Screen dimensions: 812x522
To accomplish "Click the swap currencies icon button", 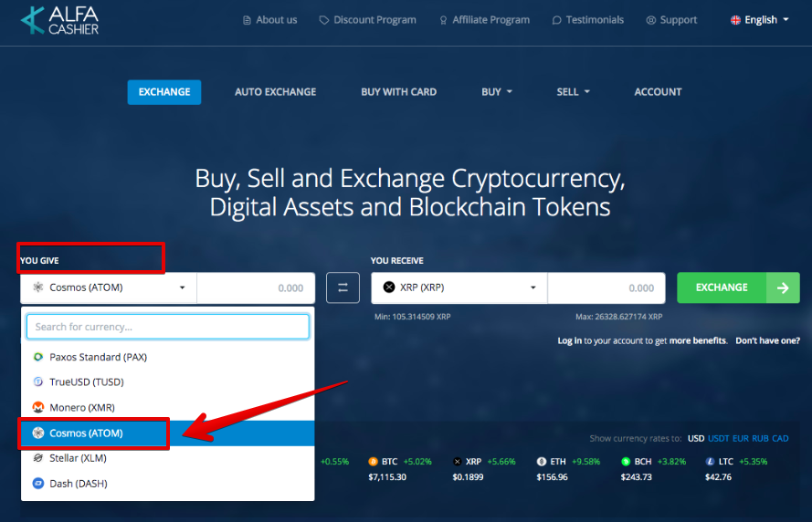I will [343, 287].
